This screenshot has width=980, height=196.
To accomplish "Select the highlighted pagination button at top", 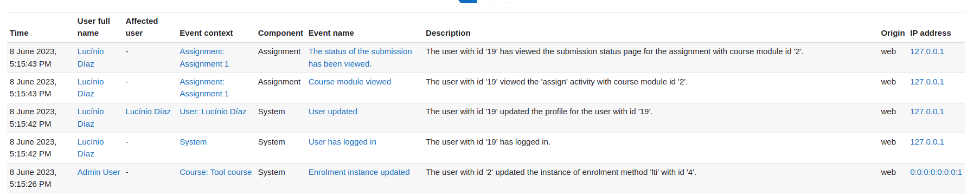I will (x=467, y=1).
